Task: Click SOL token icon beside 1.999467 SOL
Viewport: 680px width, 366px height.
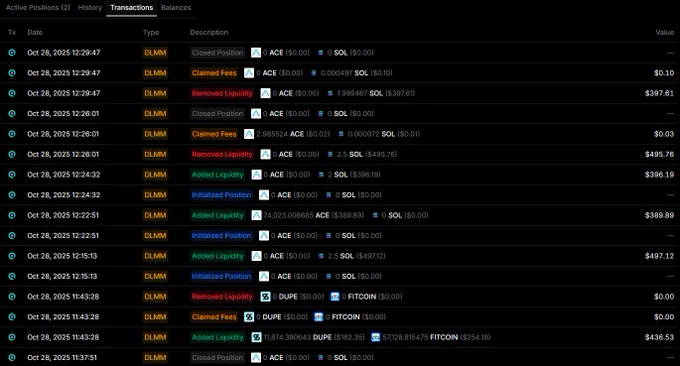Action: point(330,93)
